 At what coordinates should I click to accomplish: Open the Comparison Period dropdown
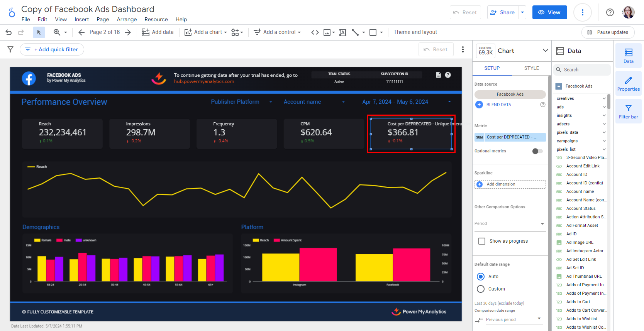click(x=510, y=224)
